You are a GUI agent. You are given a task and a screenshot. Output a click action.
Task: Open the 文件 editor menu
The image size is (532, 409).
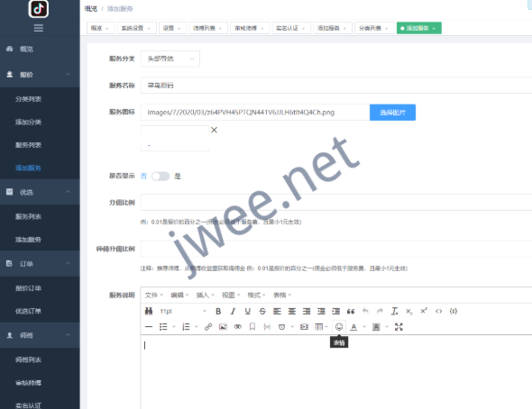click(x=153, y=295)
